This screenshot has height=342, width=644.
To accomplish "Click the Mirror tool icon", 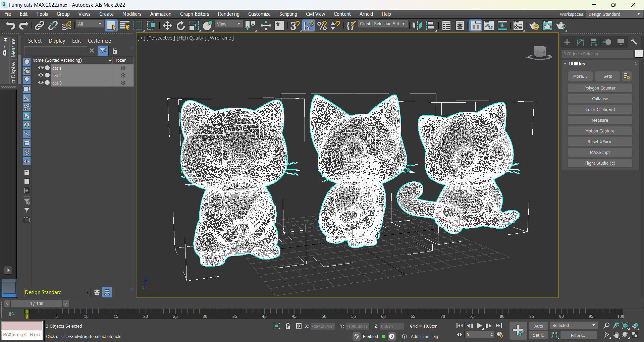I will [x=417, y=25].
